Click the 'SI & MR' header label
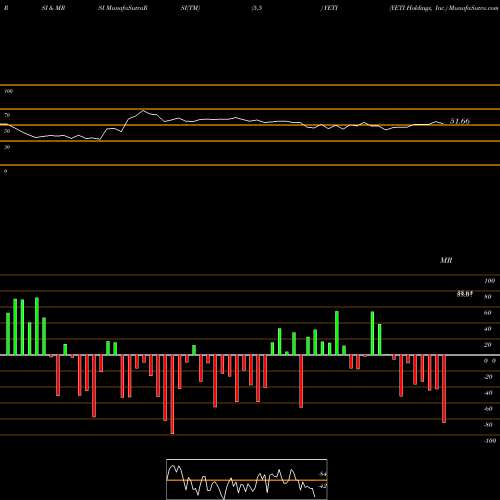 53,8
